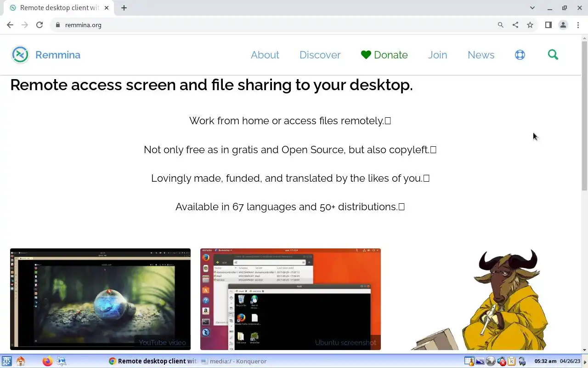
Task: Open the calendar reminder tray icon
Action: coord(469,361)
